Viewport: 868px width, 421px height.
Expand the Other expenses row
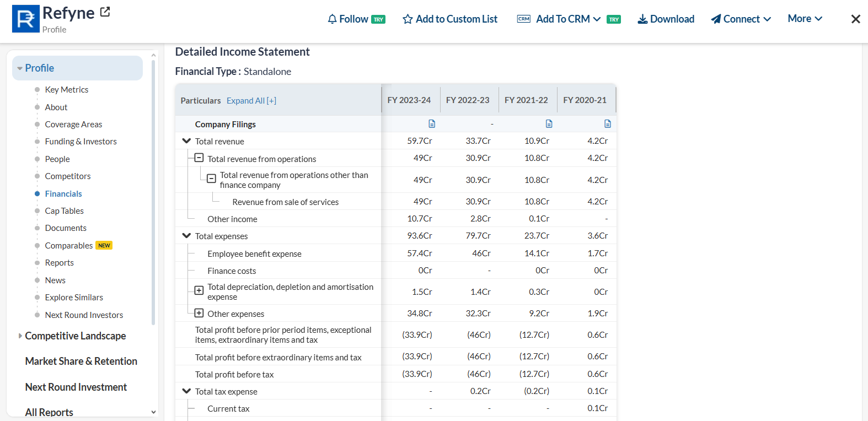click(x=199, y=313)
